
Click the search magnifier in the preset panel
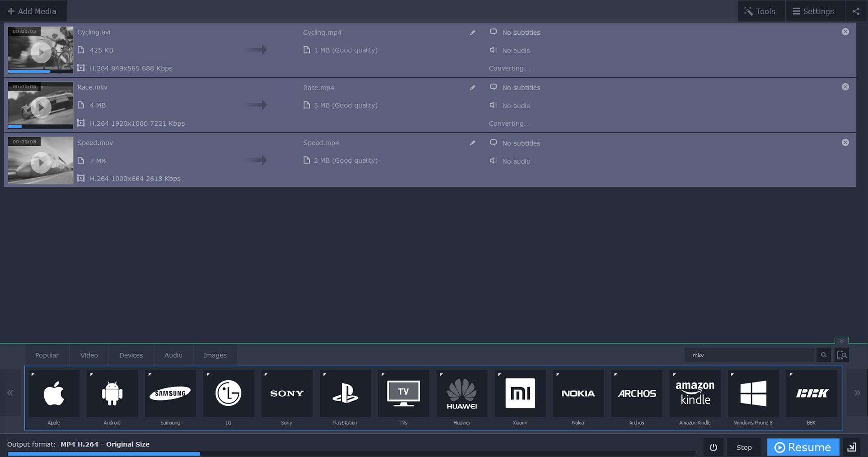tap(824, 355)
